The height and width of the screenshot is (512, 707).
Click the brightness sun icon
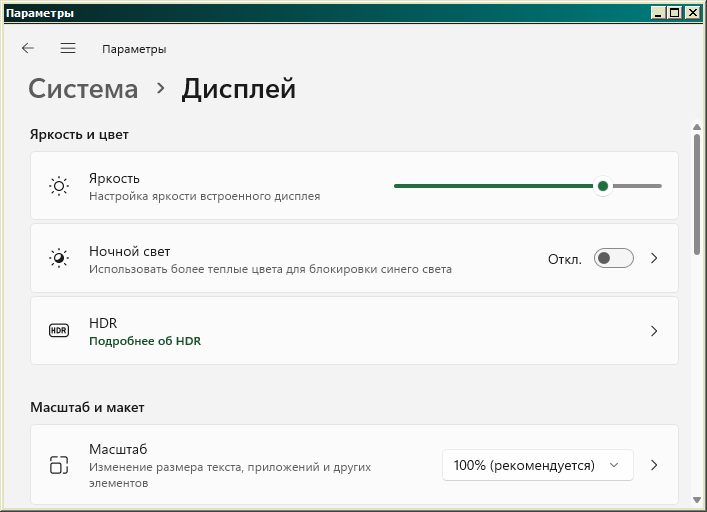coord(59,186)
